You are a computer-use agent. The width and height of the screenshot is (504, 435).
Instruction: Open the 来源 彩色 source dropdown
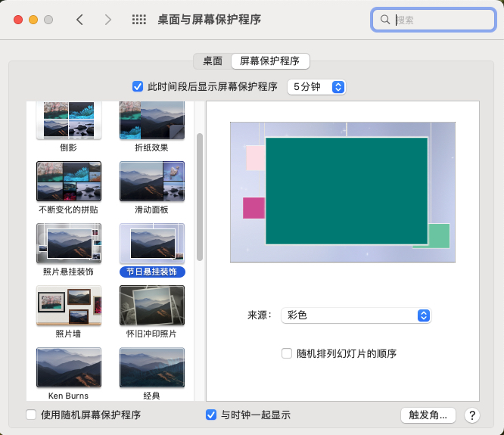[x=355, y=315]
